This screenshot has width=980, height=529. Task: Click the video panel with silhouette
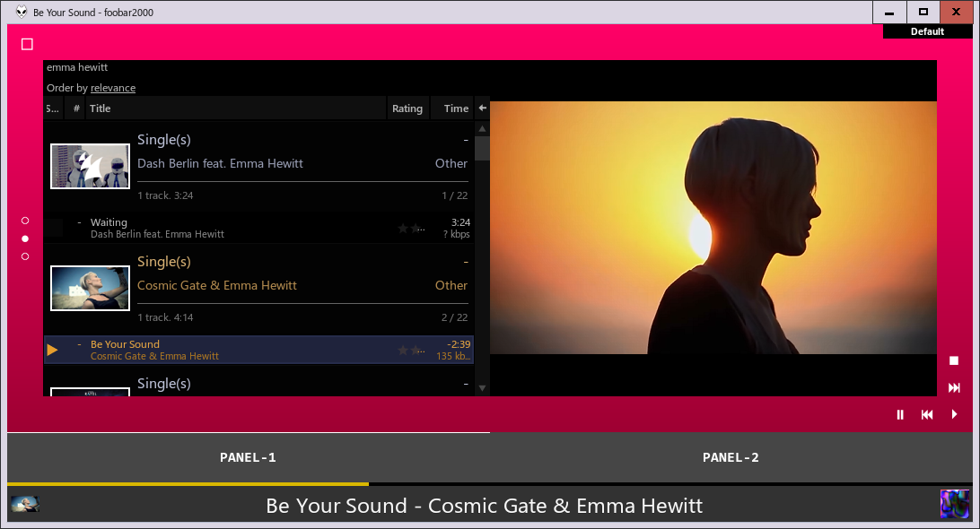click(713, 228)
